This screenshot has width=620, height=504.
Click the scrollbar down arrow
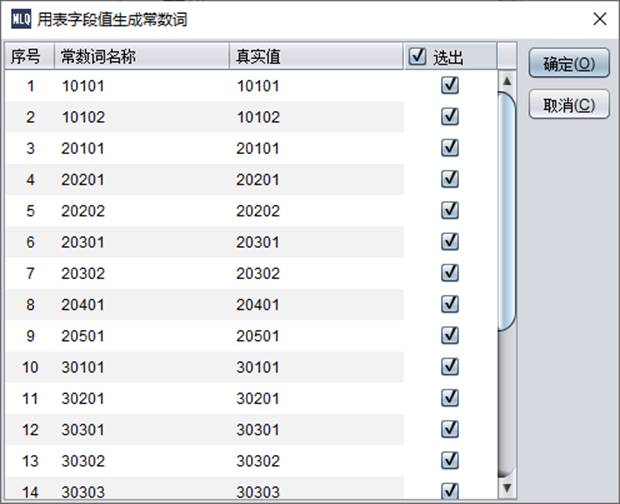tap(506, 489)
